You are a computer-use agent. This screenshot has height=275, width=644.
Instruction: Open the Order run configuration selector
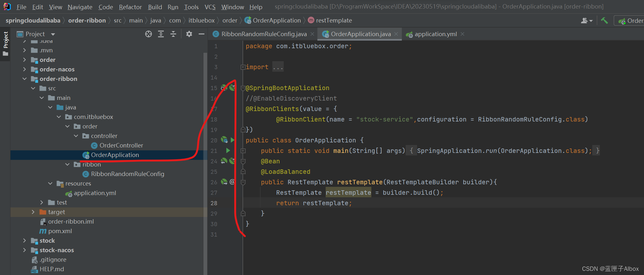click(x=630, y=21)
